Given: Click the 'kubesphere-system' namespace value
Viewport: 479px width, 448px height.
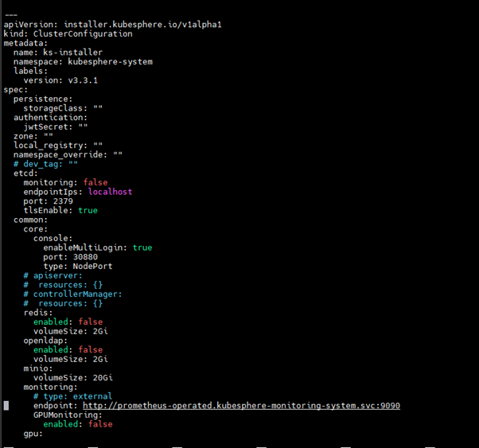Looking at the screenshot, I should (111, 62).
